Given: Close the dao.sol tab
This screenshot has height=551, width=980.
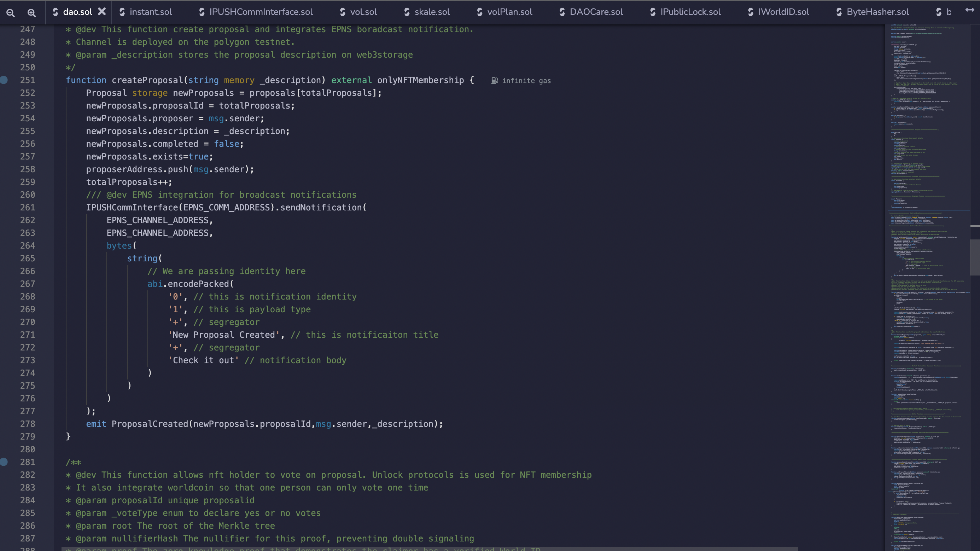Looking at the screenshot, I should (101, 12).
